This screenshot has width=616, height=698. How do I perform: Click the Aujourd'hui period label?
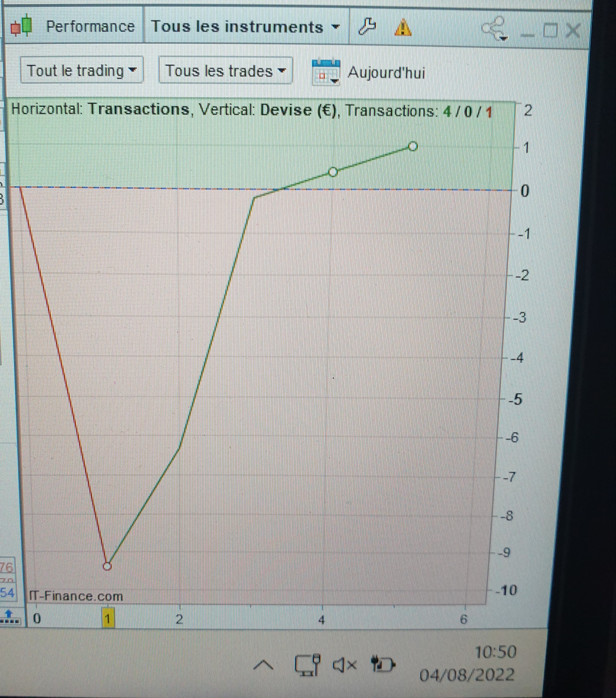tap(386, 73)
